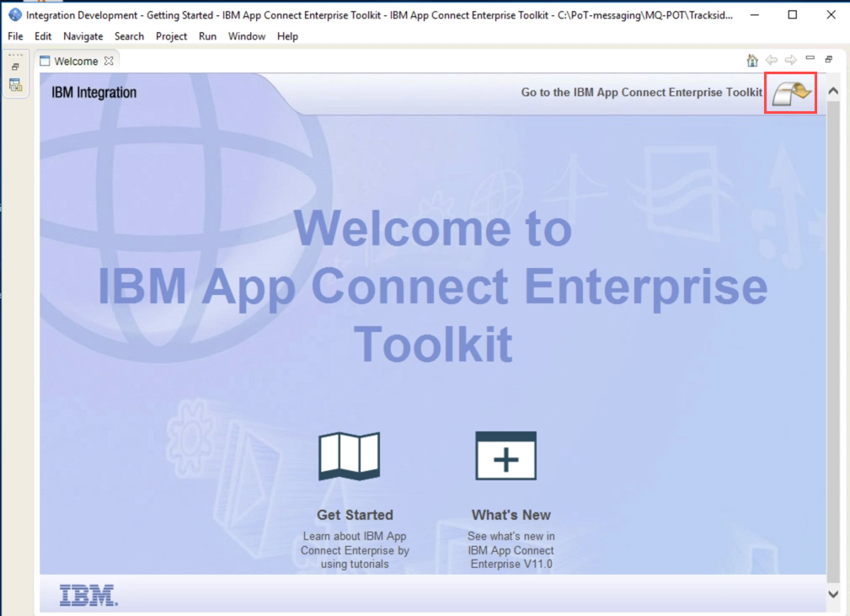This screenshot has height=616, width=850.
Task: Click the forward navigation arrow icon
Action: click(x=791, y=60)
